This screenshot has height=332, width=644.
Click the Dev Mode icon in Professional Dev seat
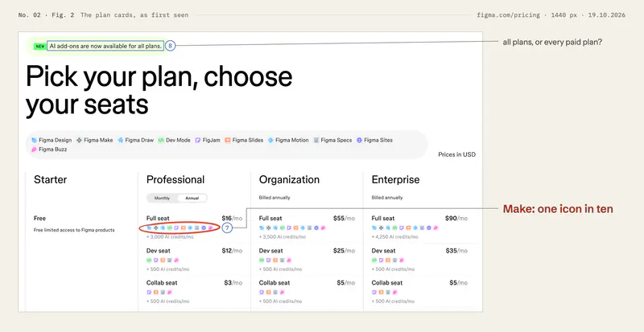[149, 260]
